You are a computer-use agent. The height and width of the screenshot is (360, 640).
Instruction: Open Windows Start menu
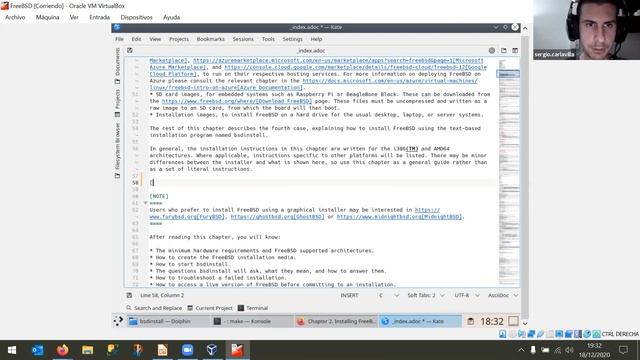pyautogui.click(x=12, y=350)
